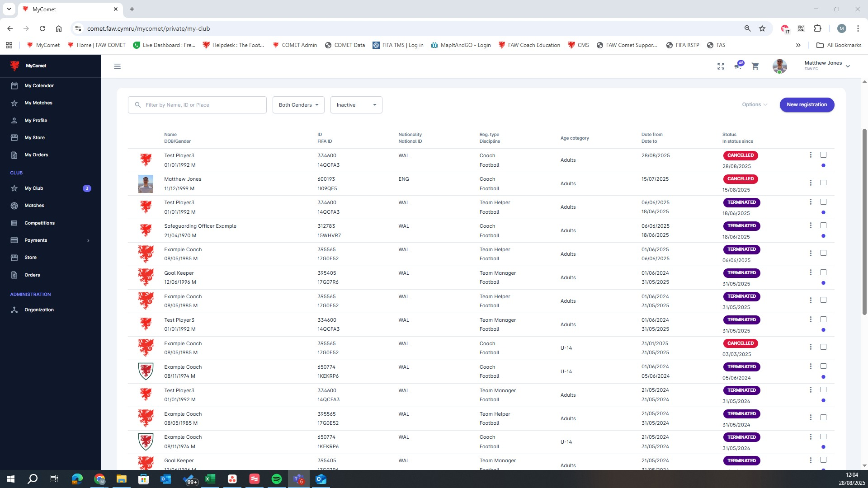Image resolution: width=868 pixels, height=488 pixels.
Task: Tick checkbox for Safeguarding Officer Example row
Action: click(823, 225)
